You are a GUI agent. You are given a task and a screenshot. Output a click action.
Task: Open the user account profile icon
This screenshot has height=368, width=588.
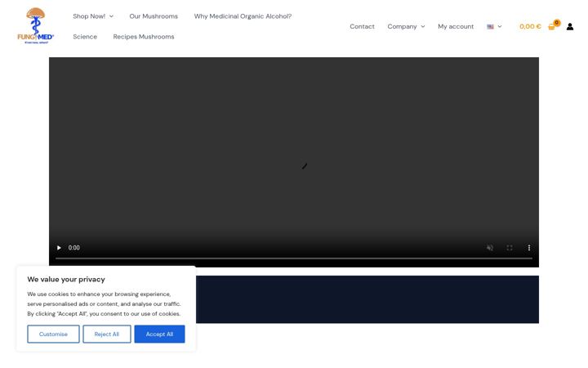pos(570,27)
